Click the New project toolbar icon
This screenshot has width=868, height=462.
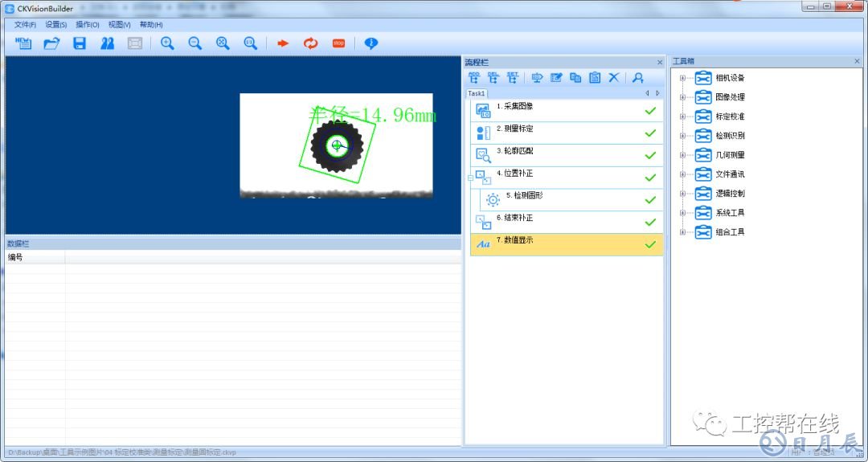pyautogui.click(x=23, y=43)
